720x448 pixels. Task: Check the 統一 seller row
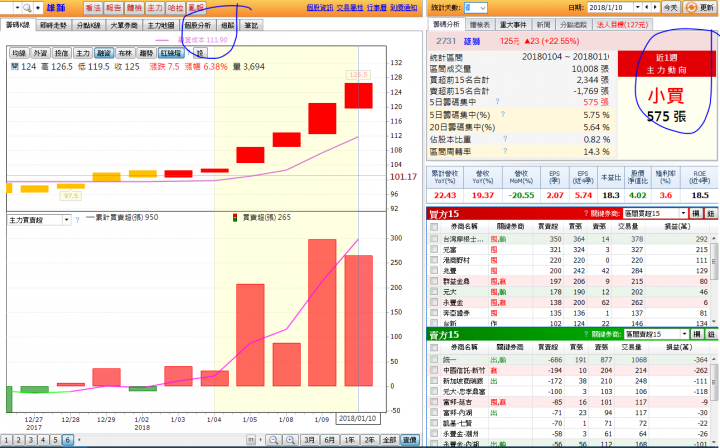click(434, 359)
